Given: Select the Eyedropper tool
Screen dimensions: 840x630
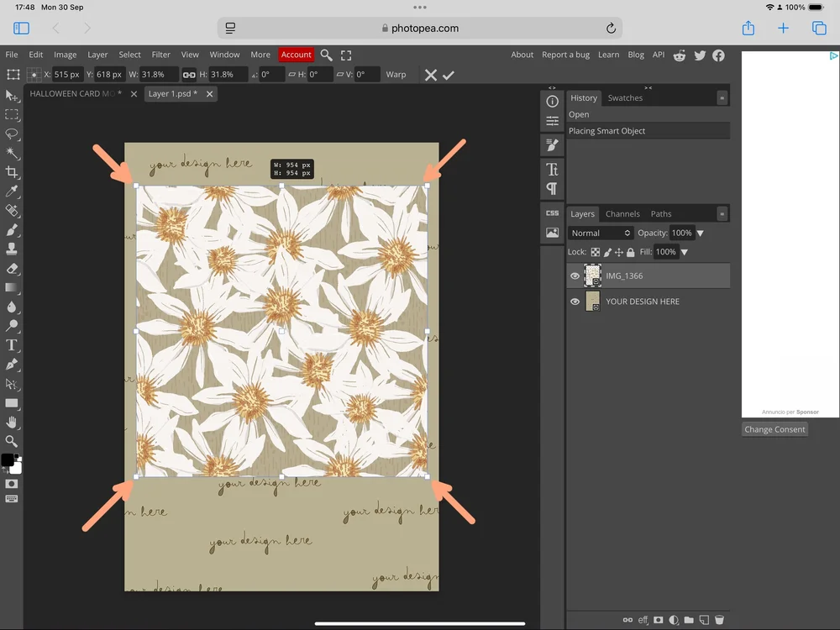Looking at the screenshot, I should point(12,192).
